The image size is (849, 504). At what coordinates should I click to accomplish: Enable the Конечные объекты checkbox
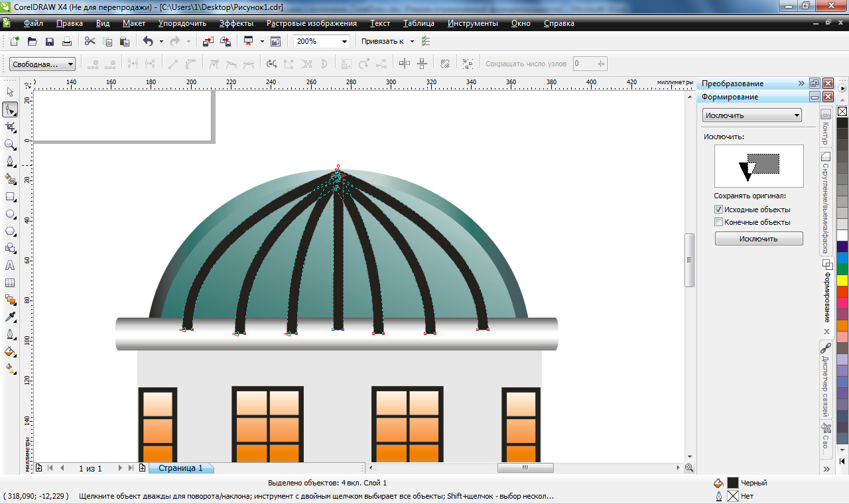tap(718, 222)
